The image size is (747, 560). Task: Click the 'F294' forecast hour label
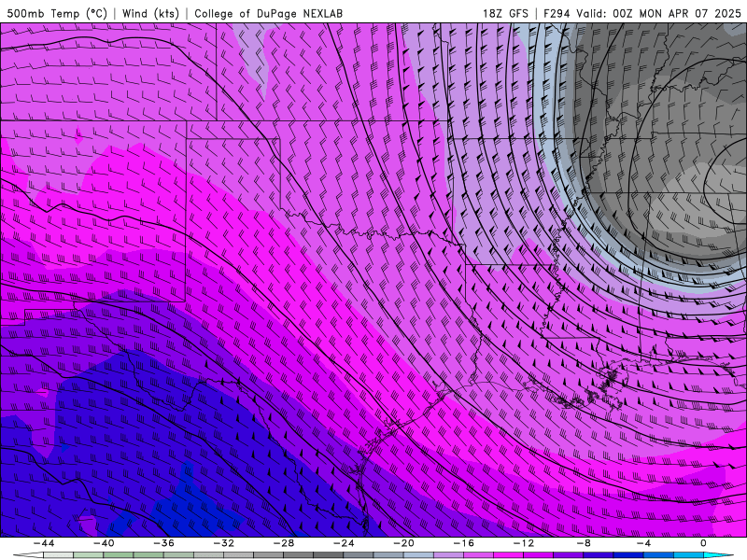pyautogui.click(x=556, y=13)
